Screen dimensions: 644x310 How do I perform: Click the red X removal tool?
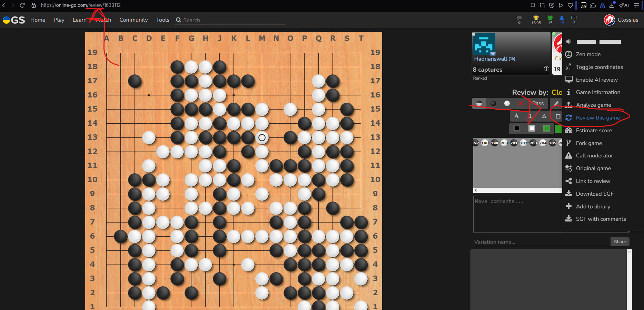[521, 103]
